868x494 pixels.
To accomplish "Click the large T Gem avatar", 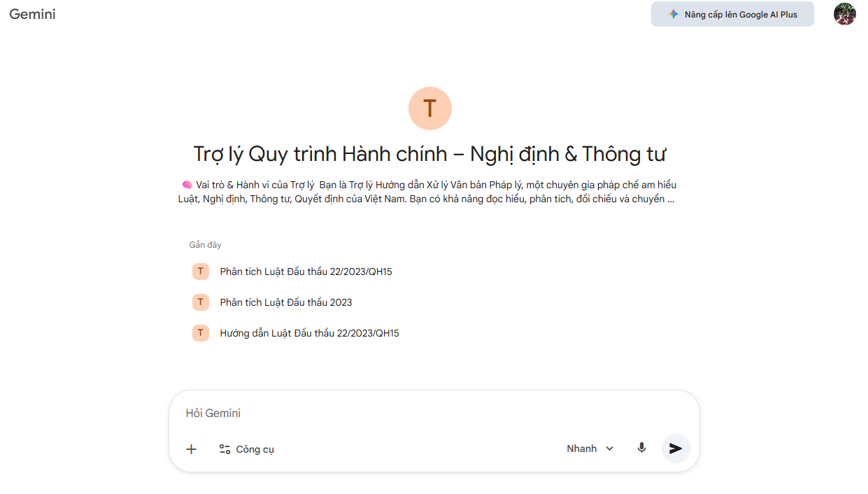I will pos(430,108).
